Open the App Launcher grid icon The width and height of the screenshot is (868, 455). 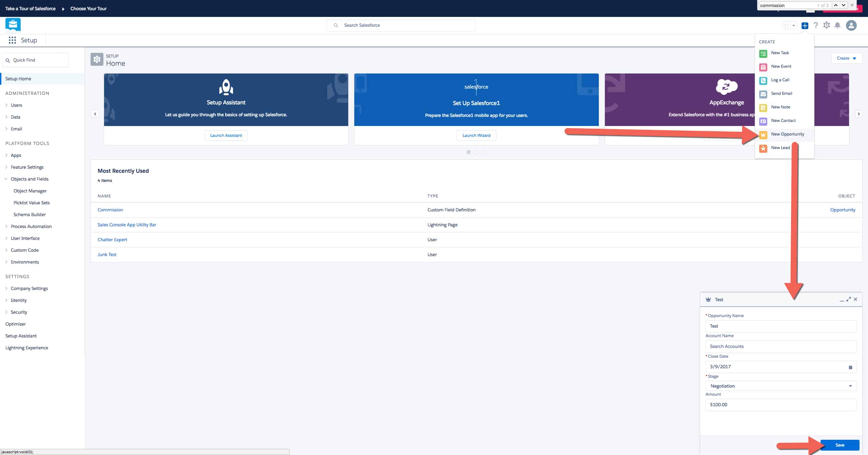(x=12, y=40)
